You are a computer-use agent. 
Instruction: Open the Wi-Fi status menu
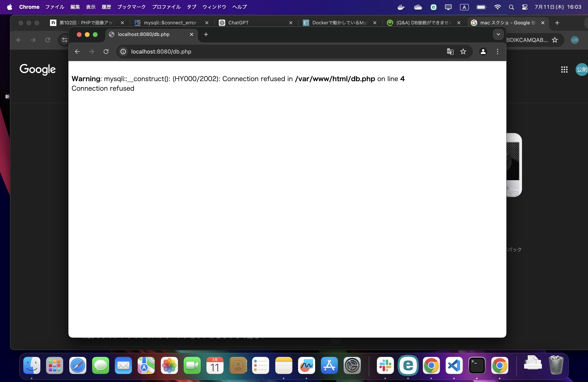coord(497,7)
